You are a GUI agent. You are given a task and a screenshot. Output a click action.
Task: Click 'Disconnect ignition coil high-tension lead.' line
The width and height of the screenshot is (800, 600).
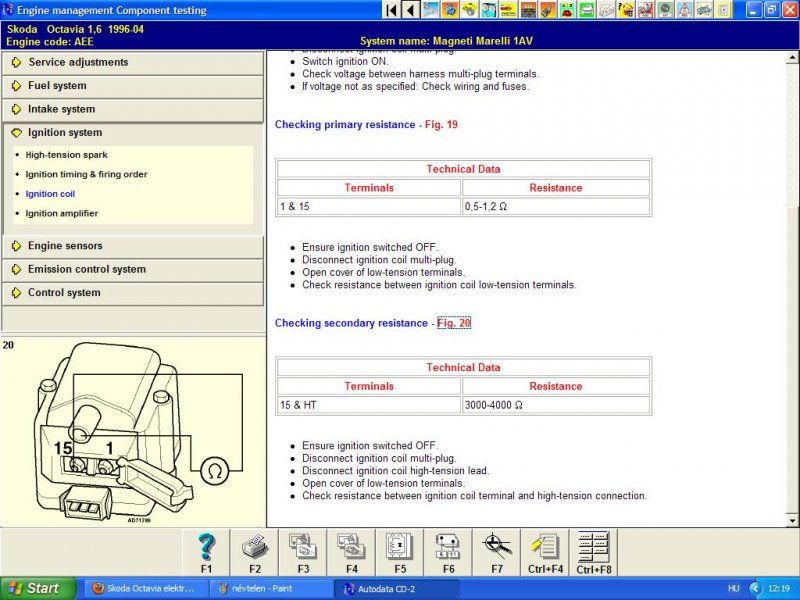click(395, 470)
